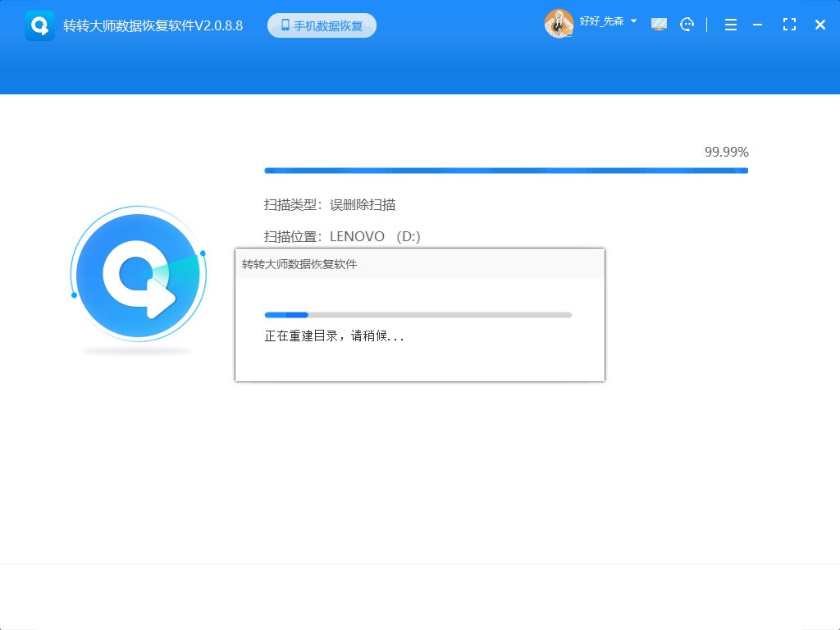Click the main scan progress bar at 99.99%
840x630 pixels.
(505, 171)
